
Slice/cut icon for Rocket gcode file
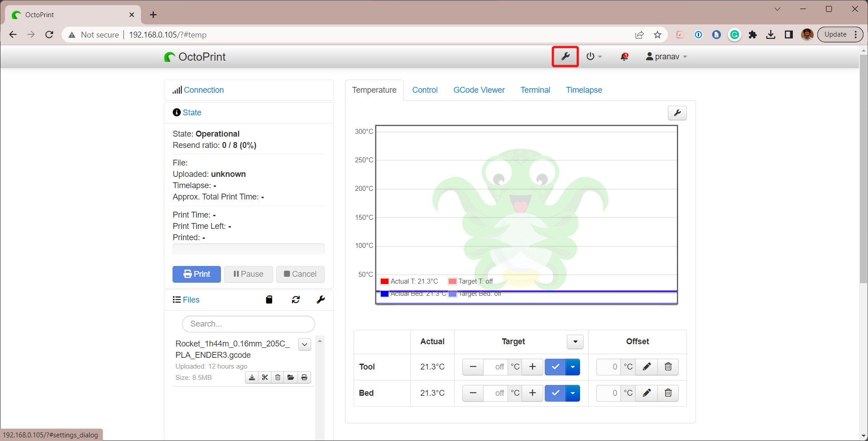(265, 377)
